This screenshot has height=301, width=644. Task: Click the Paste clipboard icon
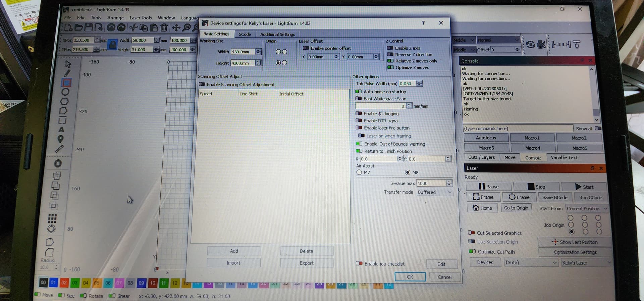point(154,28)
